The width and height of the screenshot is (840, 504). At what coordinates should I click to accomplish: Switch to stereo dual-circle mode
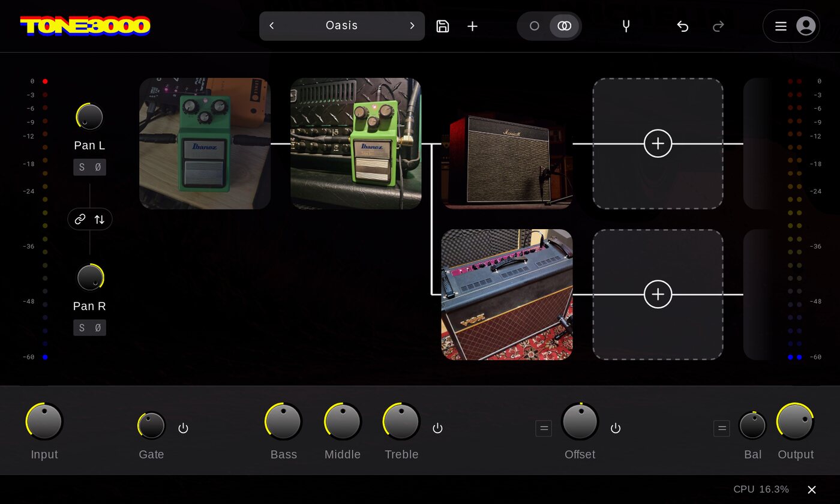coord(565,26)
